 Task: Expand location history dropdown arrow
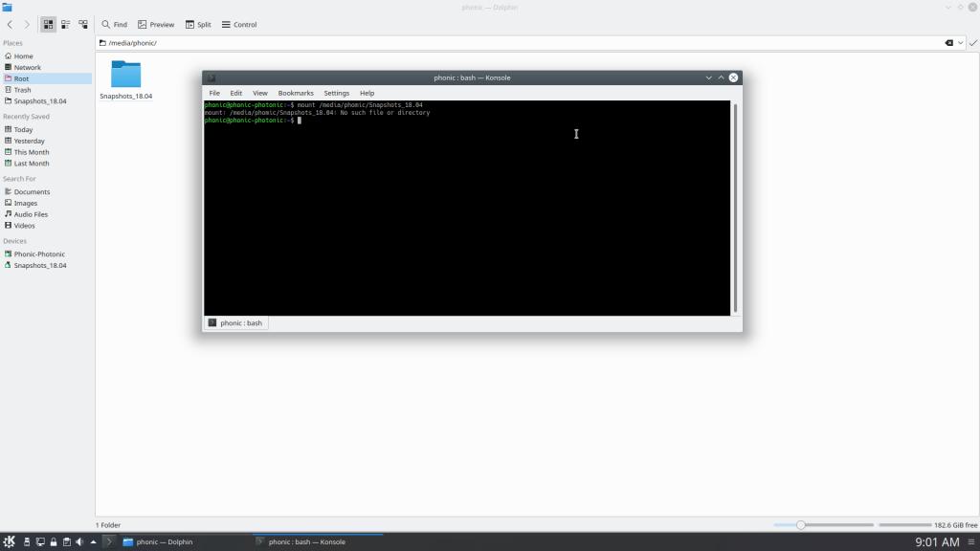(x=960, y=43)
